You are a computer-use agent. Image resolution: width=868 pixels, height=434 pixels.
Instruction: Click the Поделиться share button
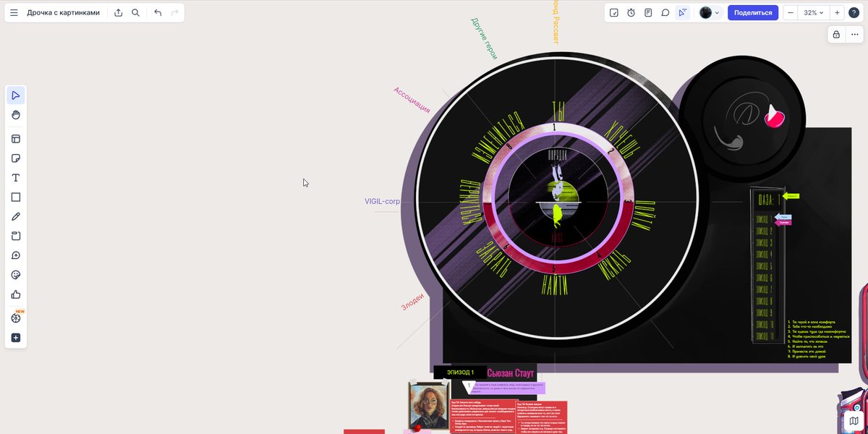(753, 13)
